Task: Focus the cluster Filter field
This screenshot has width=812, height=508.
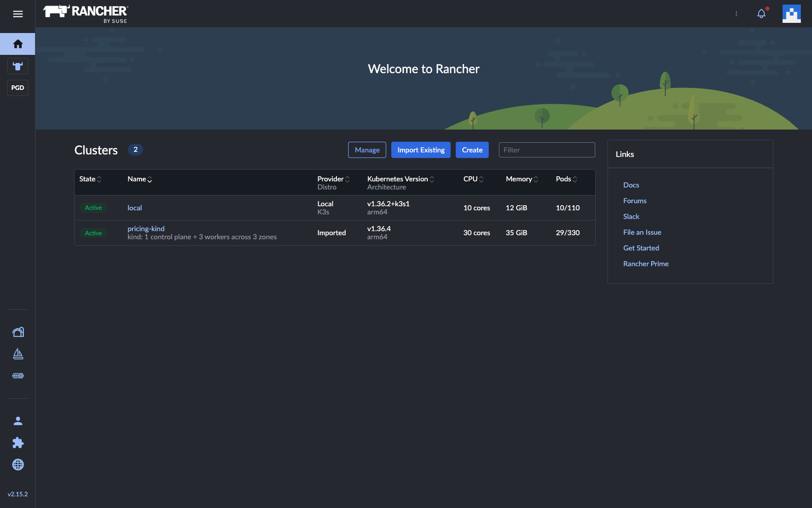Action: point(547,150)
